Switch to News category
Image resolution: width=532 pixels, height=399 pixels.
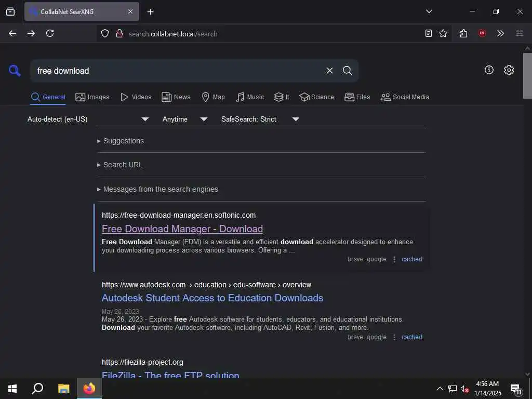176,97
